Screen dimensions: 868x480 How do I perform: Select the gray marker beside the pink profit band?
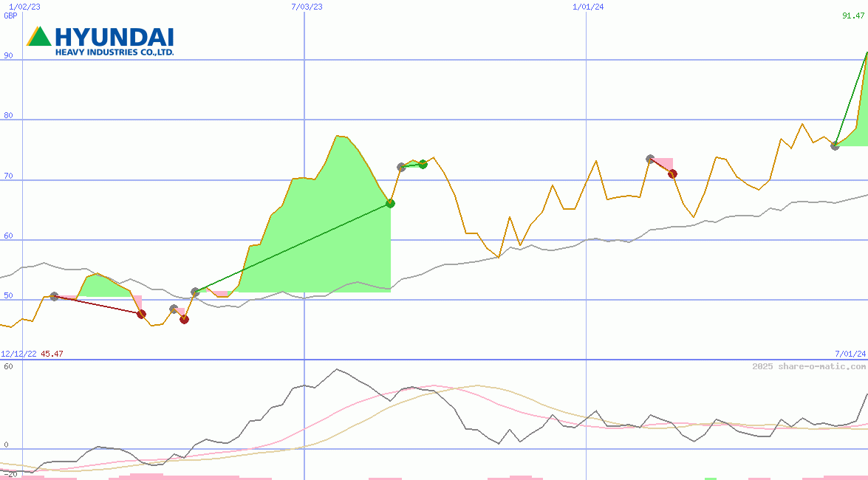(649, 157)
